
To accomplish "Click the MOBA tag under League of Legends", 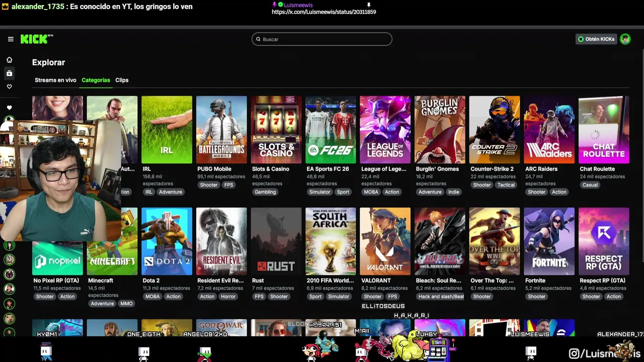I will (371, 192).
